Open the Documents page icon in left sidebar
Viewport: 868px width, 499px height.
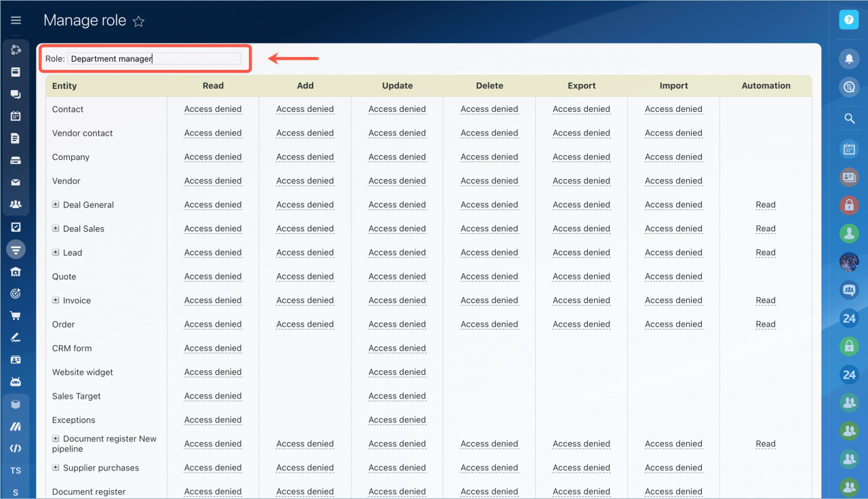coord(16,138)
